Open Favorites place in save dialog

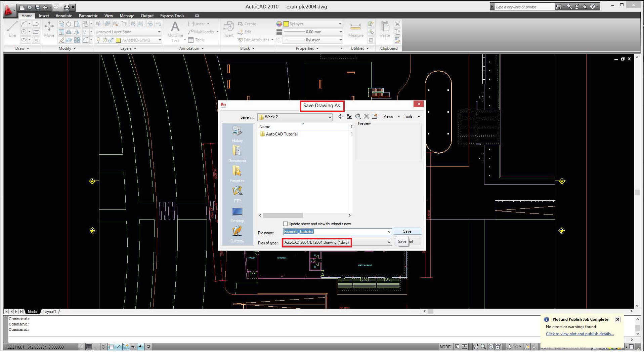(237, 174)
